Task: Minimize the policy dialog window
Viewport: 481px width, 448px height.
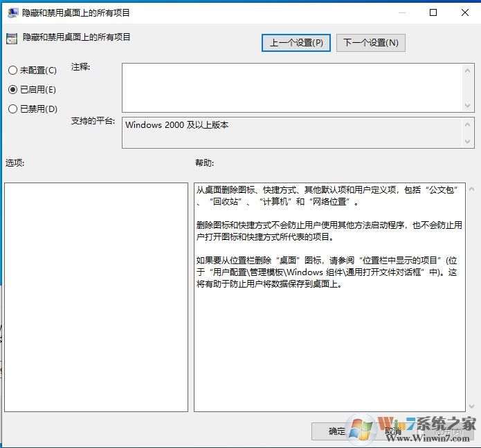Action: (402, 12)
